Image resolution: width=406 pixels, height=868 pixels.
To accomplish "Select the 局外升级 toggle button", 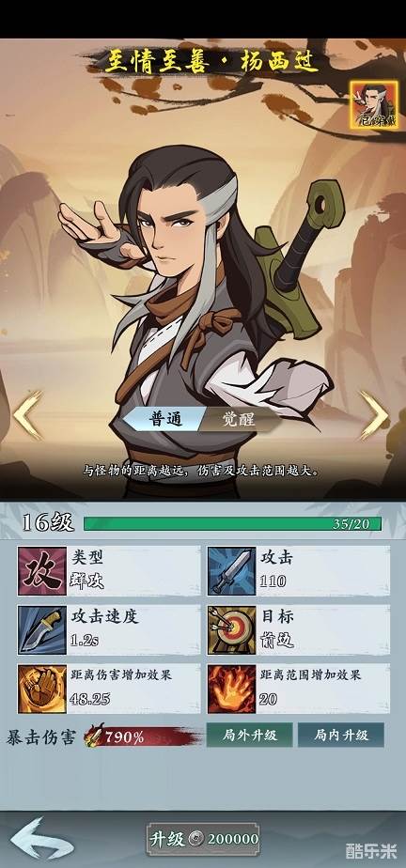I will coord(250,736).
